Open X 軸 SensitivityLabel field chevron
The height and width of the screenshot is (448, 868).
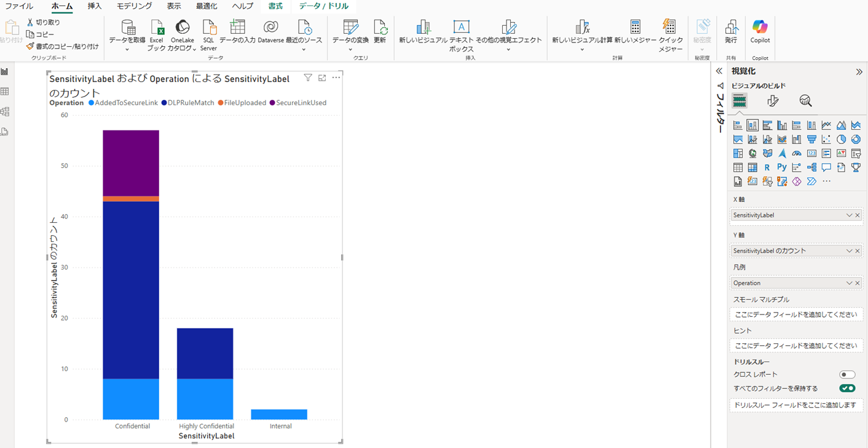coord(849,215)
